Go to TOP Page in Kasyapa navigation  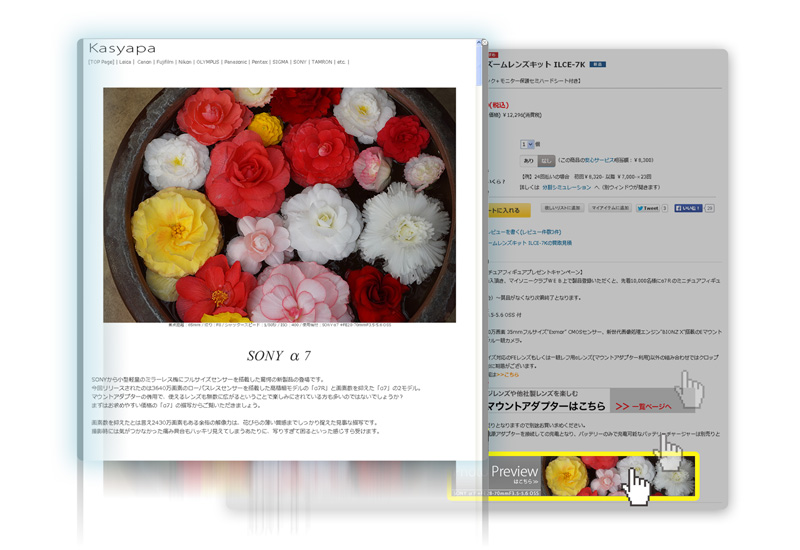[x=101, y=62]
